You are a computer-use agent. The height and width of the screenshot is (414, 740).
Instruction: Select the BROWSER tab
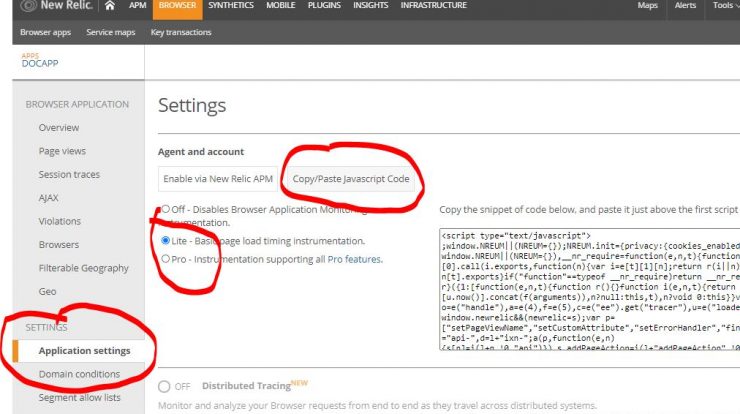click(x=177, y=7)
